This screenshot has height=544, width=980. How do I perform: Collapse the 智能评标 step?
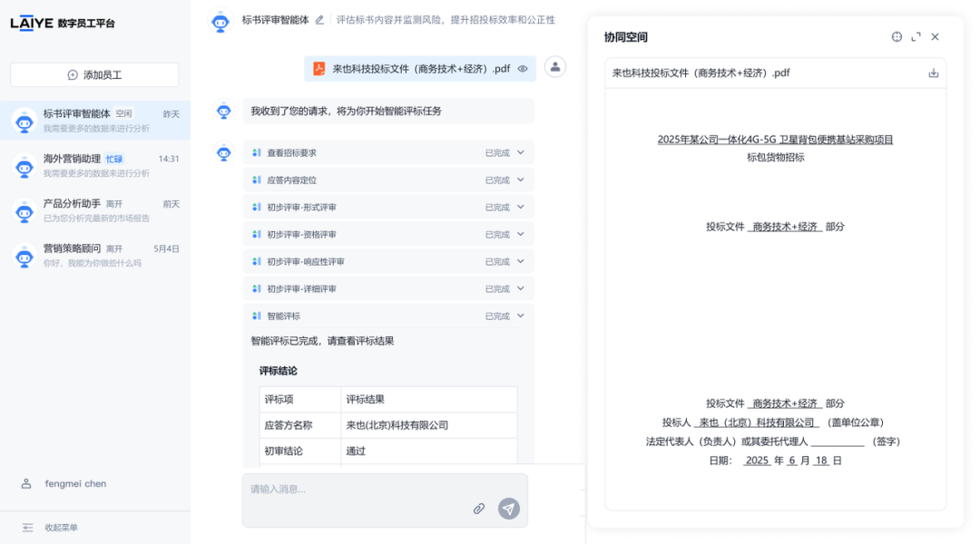521,316
